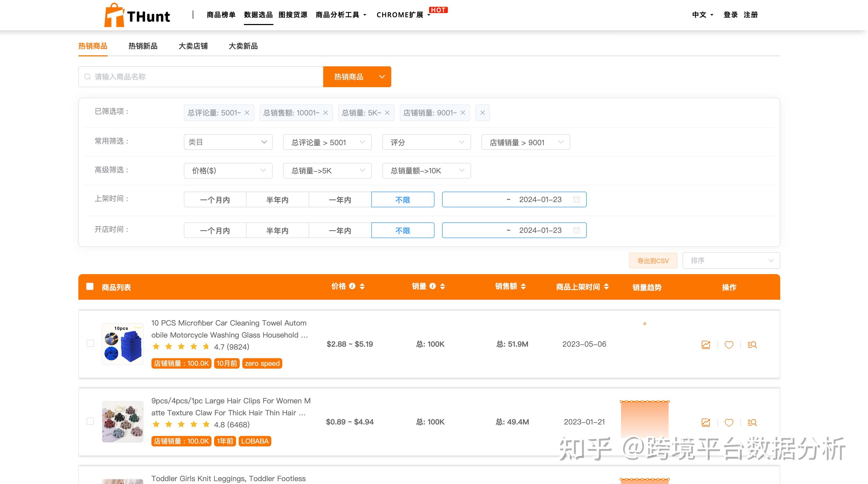This screenshot has height=484, width=868.
Task: Switch to the 热销新品 tab
Action: pyautogui.click(x=144, y=46)
